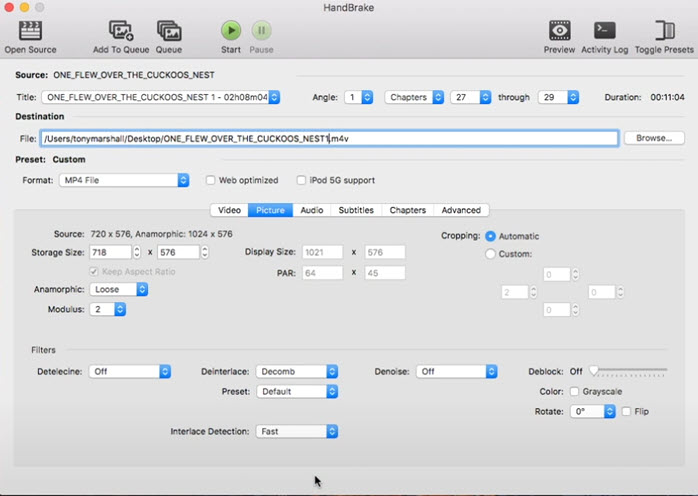Open the Deinterlace Decomb dropdown
Image resolution: width=698 pixels, height=496 pixels.
(297, 371)
